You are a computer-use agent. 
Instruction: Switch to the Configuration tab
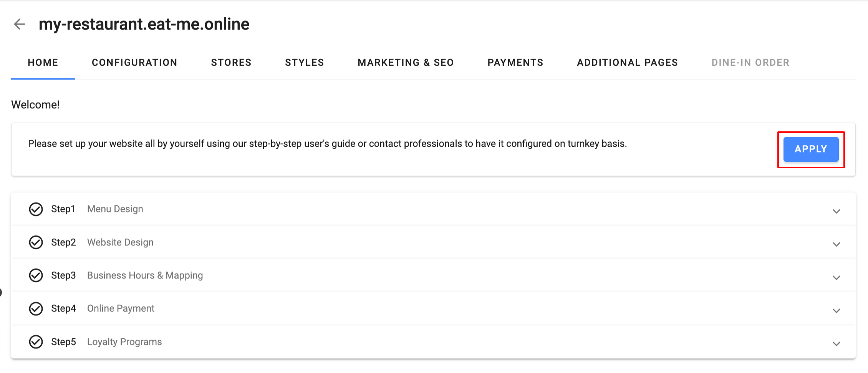[134, 63]
